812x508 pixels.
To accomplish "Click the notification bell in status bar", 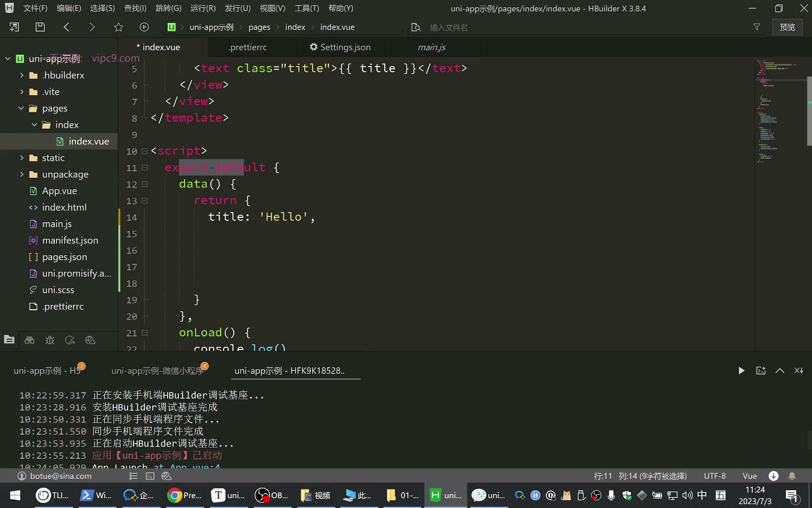I will coord(792,476).
